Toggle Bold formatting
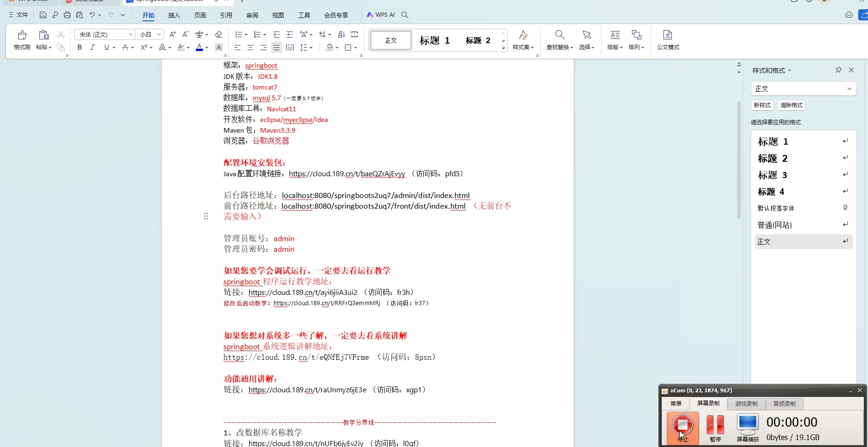Image resolution: width=868 pixels, height=447 pixels. [x=80, y=47]
